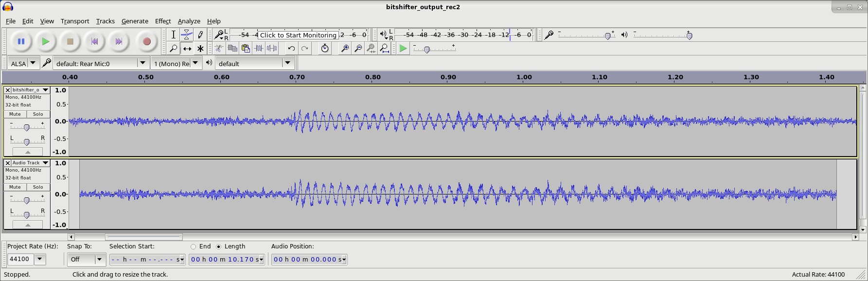Undo the last action
Screen dimensions: 868x281
click(291, 49)
